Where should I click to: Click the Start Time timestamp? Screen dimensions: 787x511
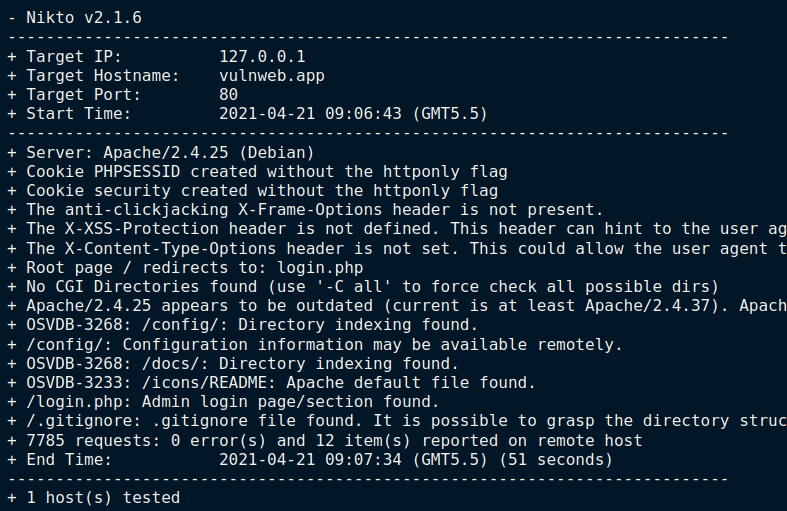coord(353,113)
